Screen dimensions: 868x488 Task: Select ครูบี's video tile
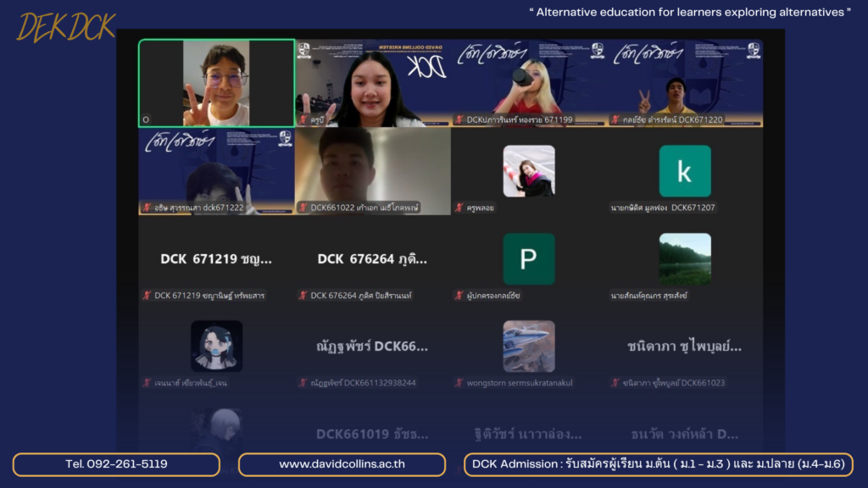coord(373,83)
